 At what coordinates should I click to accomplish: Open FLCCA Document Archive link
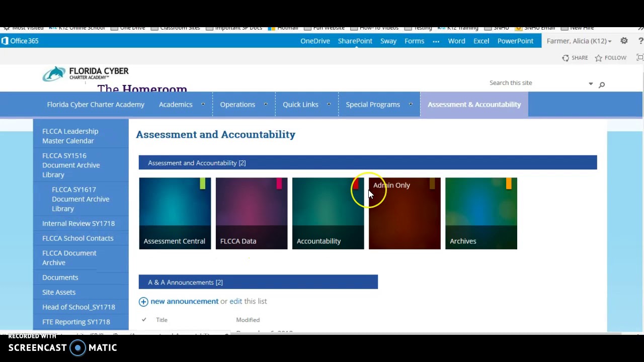pyautogui.click(x=69, y=257)
